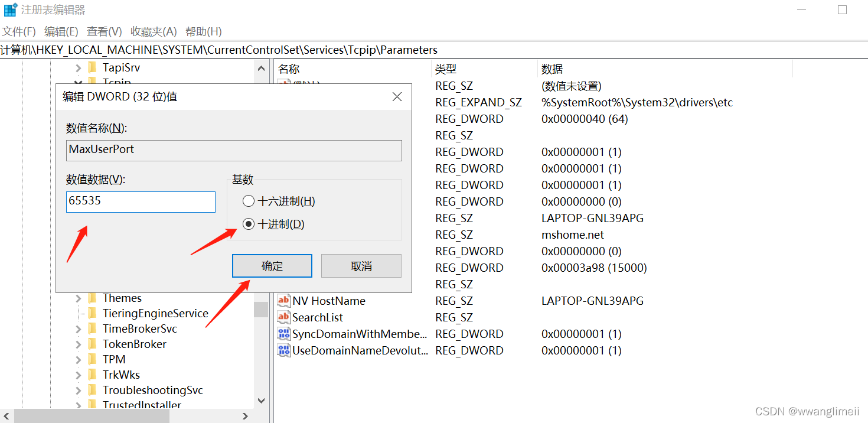Click the Themes folder icon
Viewport: 868px width, 423px height.
92,298
